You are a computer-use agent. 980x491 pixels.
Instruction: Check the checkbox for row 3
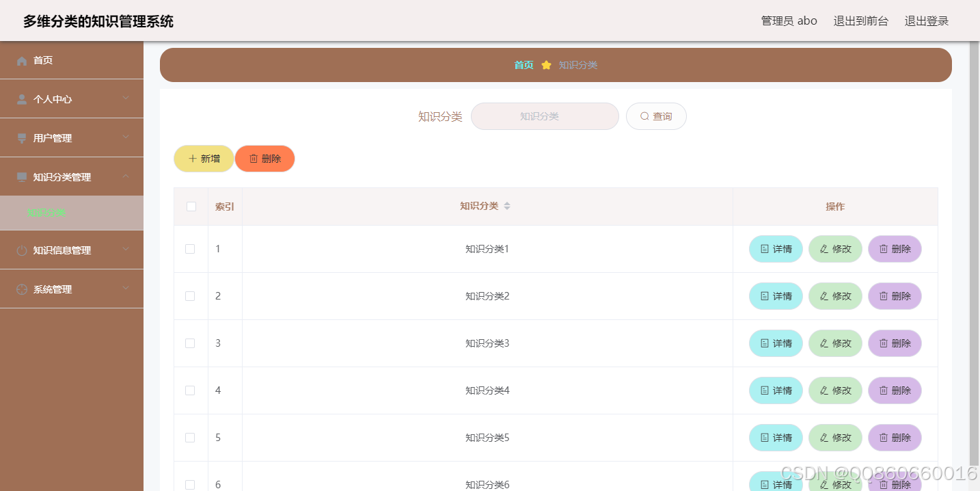pos(190,343)
